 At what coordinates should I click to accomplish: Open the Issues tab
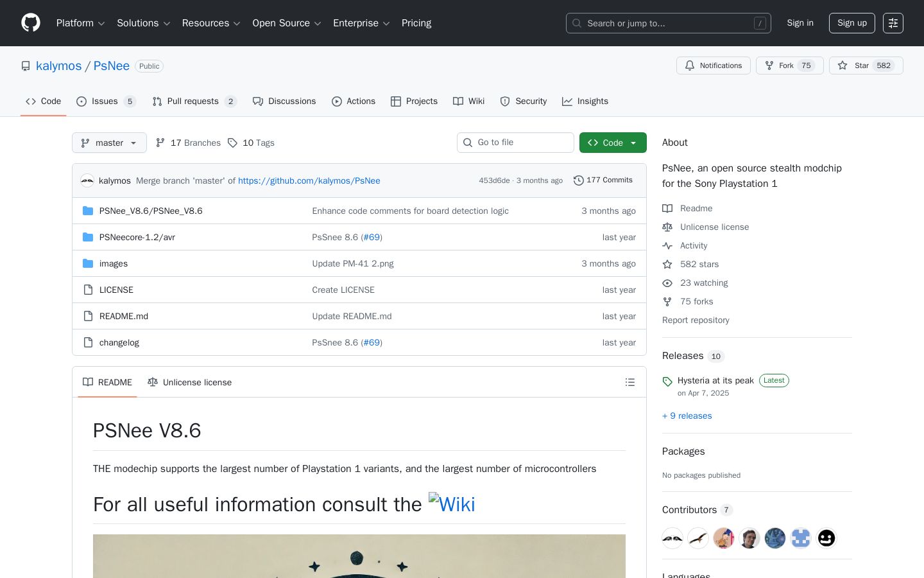(106, 101)
